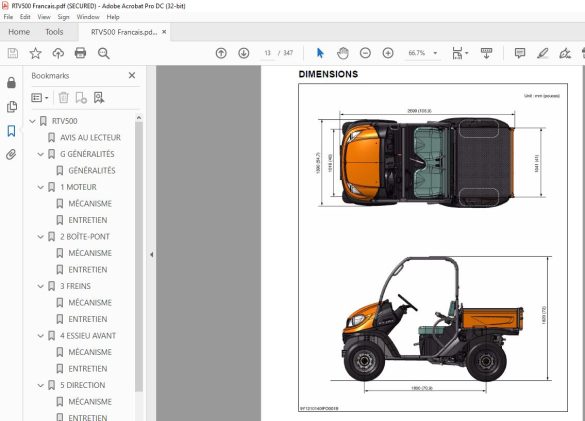Open ENTRETIEN under 1 MOTEUR

(x=88, y=220)
